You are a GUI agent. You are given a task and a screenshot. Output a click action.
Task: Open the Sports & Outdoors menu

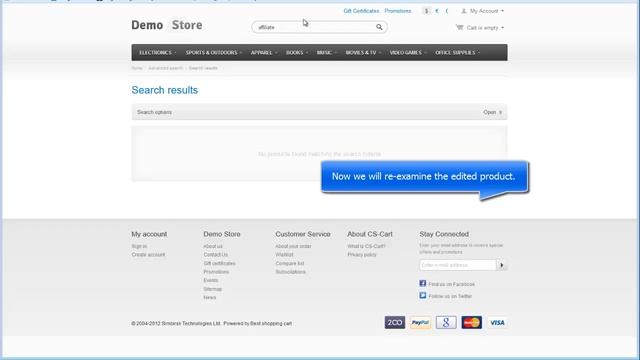tap(213, 53)
